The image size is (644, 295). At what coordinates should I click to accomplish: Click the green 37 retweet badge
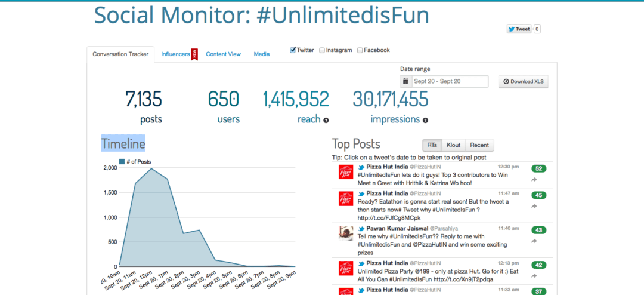539,291
